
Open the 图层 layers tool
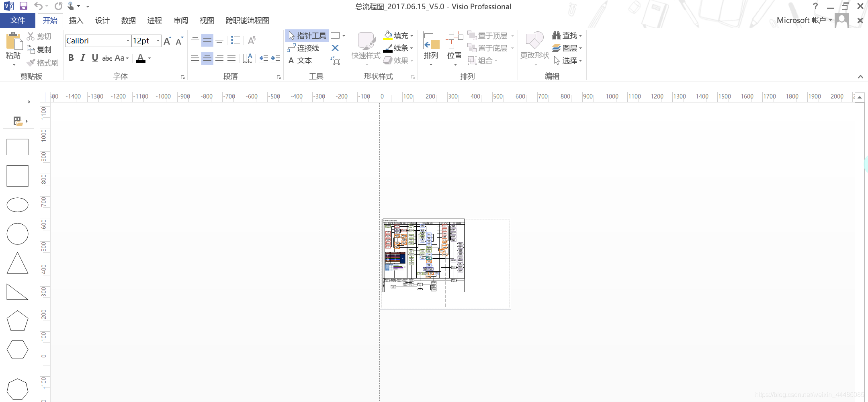point(567,48)
